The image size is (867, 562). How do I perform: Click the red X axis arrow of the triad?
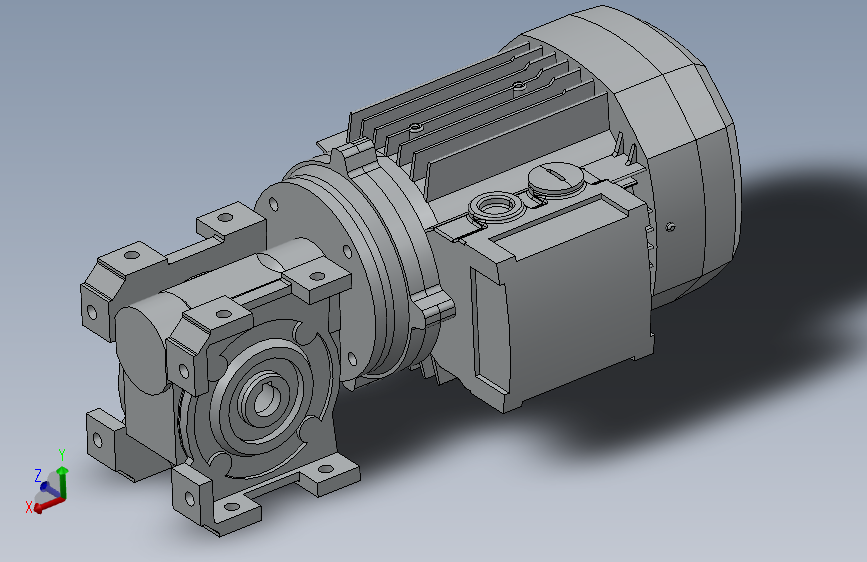tap(49, 504)
